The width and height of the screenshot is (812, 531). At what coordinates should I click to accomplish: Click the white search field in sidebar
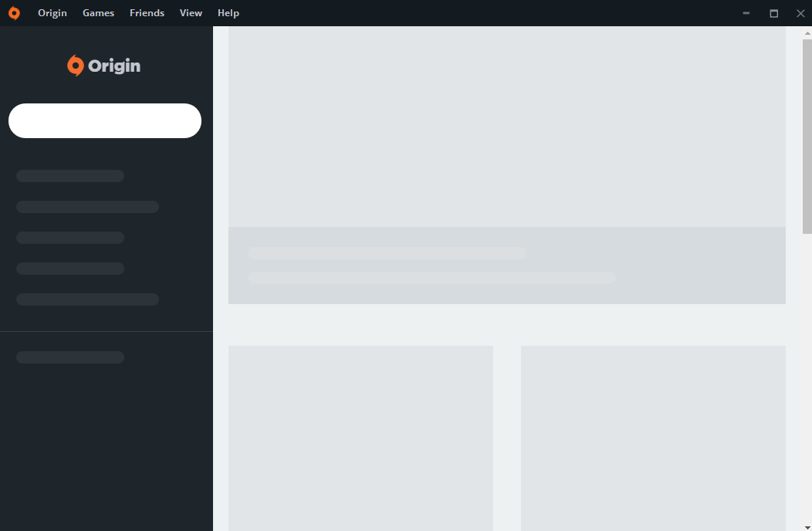coord(105,120)
